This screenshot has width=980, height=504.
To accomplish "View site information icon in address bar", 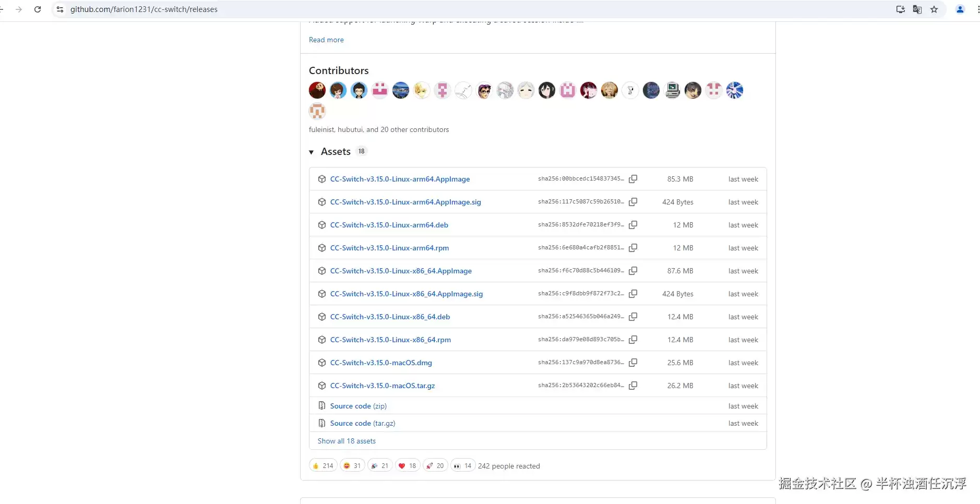I will (60, 9).
